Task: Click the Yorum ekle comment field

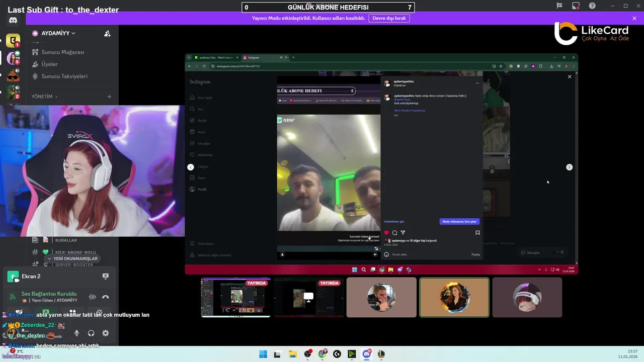Action: coord(430,254)
